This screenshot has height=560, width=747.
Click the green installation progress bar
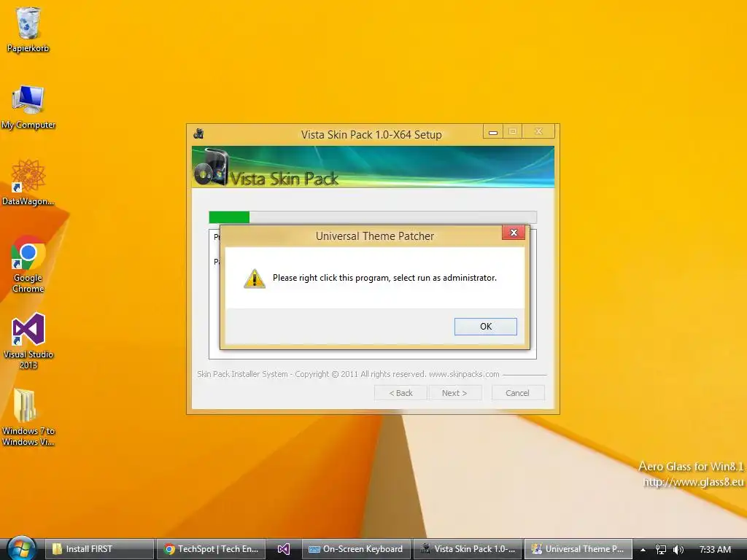pyautogui.click(x=373, y=217)
